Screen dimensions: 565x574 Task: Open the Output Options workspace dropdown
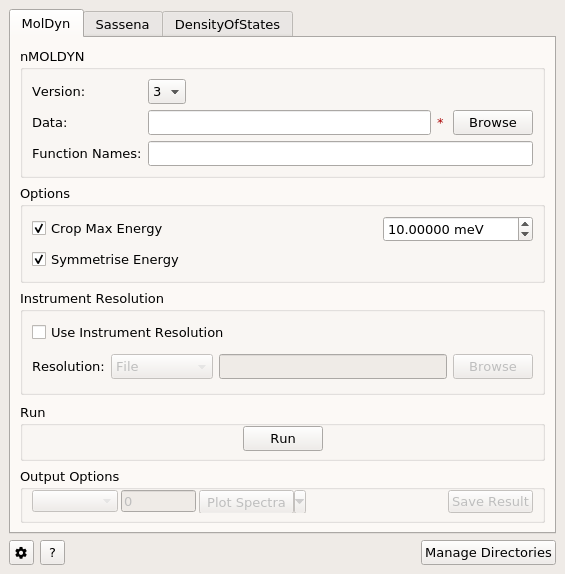click(x=75, y=501)
